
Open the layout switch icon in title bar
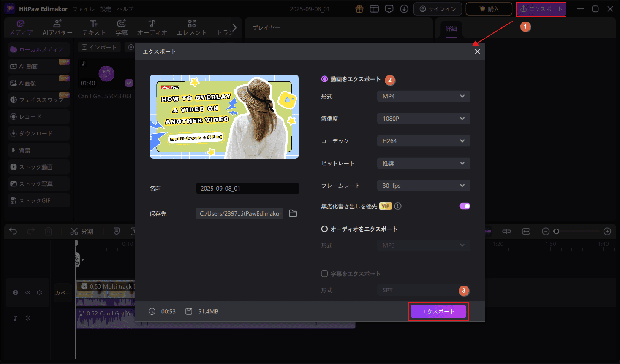pos(374,9)
